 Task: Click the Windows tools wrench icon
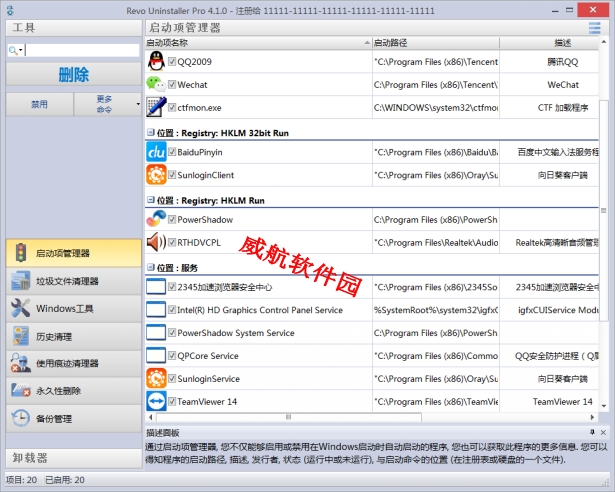pyautogui.click(x=20, y=308)
